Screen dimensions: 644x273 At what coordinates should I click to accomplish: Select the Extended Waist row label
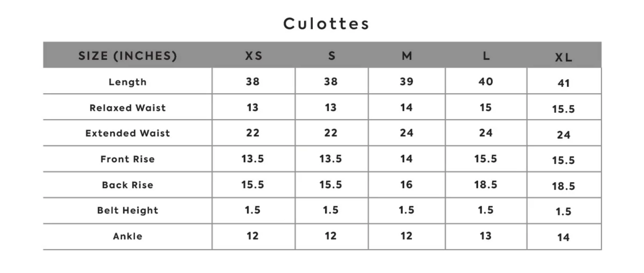point(127,133)
